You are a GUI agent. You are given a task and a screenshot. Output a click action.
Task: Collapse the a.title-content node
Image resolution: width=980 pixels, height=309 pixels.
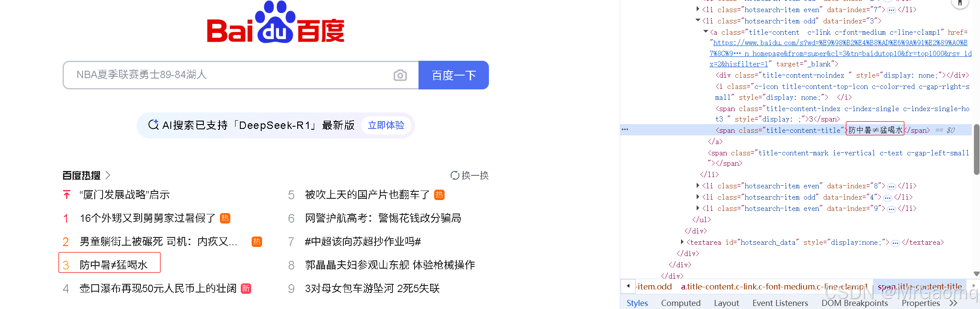(706, 32)
